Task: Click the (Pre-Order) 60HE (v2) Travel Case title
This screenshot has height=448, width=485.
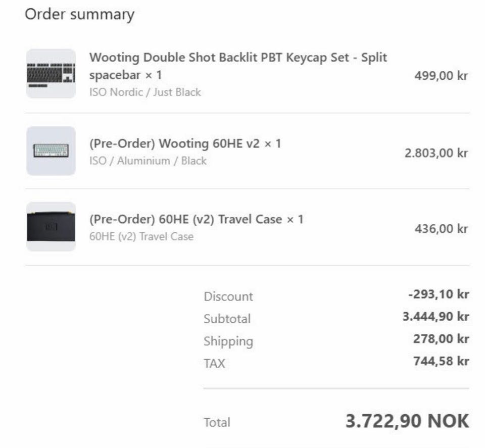Action: pyautogui.click(x=196, y=219)
